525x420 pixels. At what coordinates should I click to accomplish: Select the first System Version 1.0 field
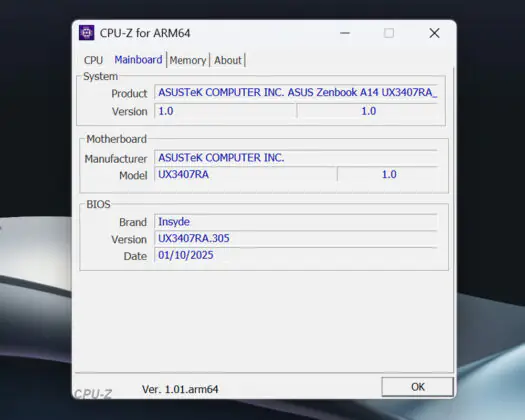(x=225, y=111)
